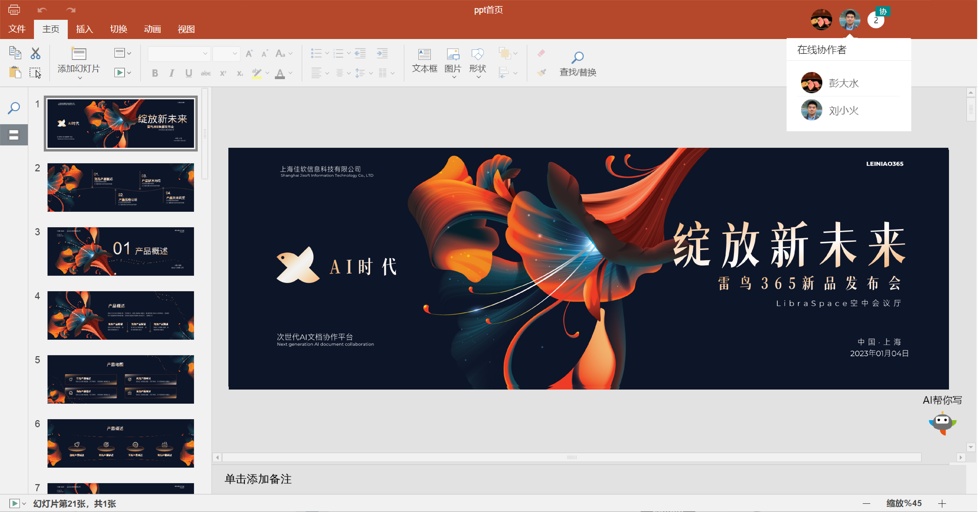Select slide 5 thumbnail 产品地图
980x512 pixels.
[121, 380]
